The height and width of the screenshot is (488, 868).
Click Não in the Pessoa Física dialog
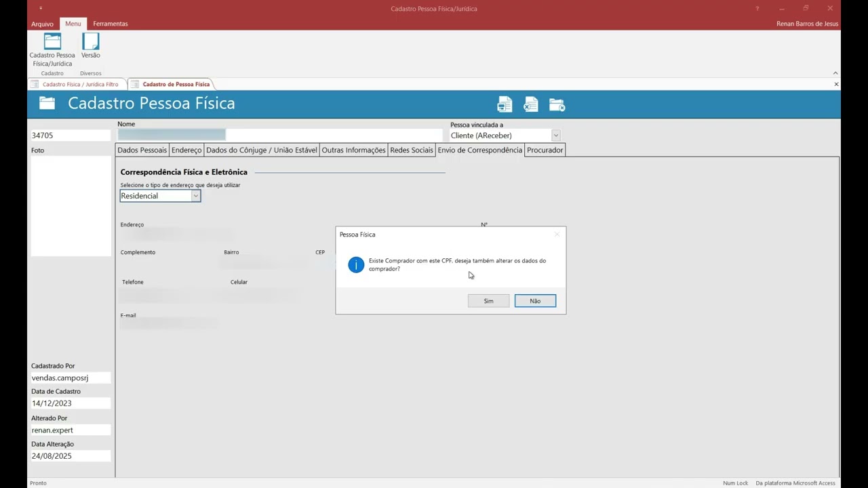[x=535, y=301]
